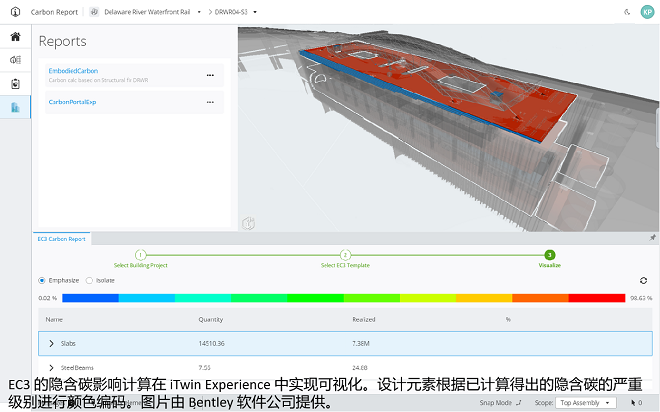Image resolution: width=660 pixels, height=412 pixels.
Task: Pin the EC3 Carbon Report panel
Action: tap(652, 238)
